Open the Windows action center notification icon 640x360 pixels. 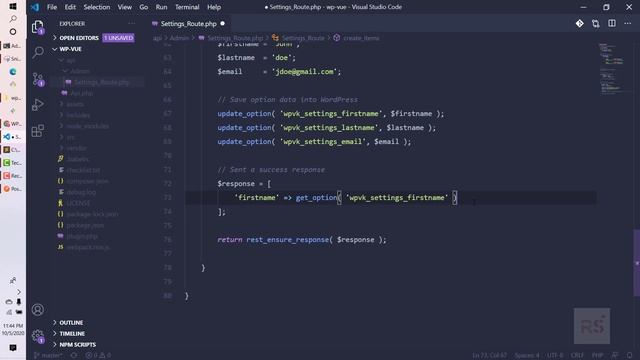pos(13,348)
